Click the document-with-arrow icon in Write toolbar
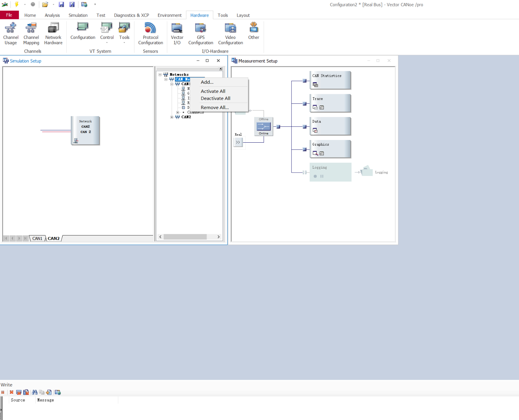Image resolution: width=519 pixels, height=420 pixels. tap(49, 392)
